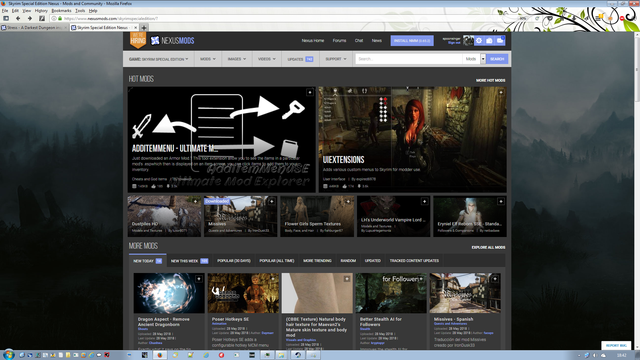Open the Bookmarks menu
Viewport: 640px width, 360px height.
tap(61, 11)
